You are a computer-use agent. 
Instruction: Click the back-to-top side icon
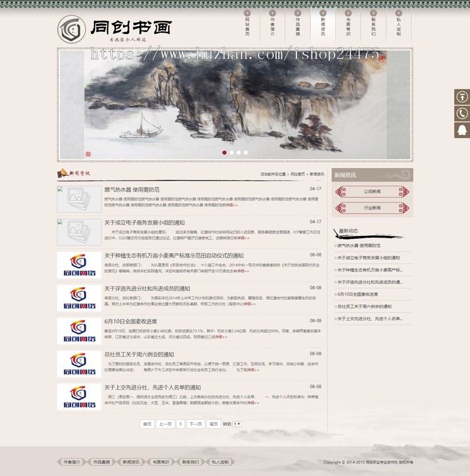pyautogui.click(x=462, y=97)
